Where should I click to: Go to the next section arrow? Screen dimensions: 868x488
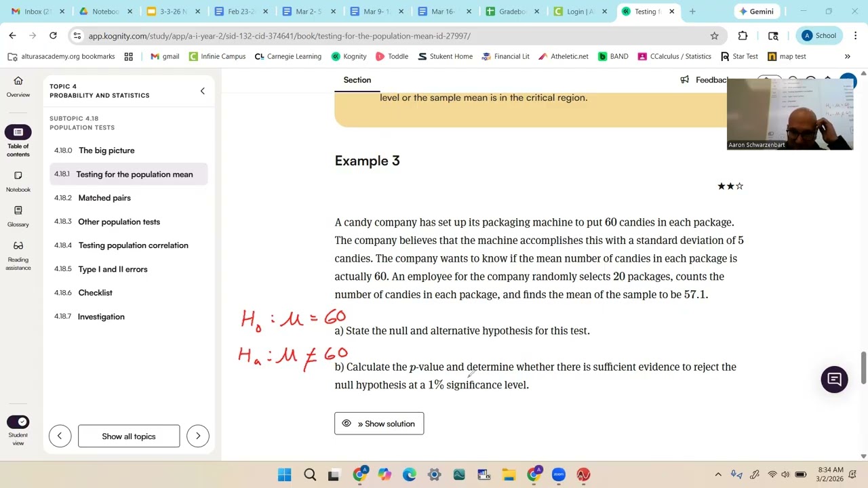(x=198, y=436)
